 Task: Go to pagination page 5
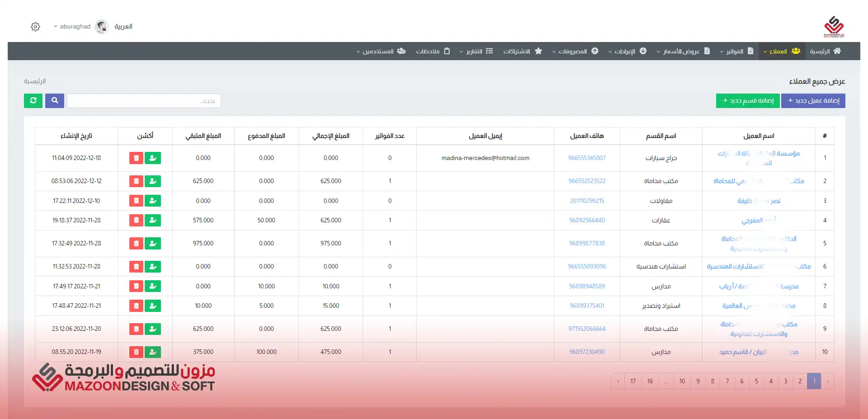pyautogui.click(x=756, y=381)
